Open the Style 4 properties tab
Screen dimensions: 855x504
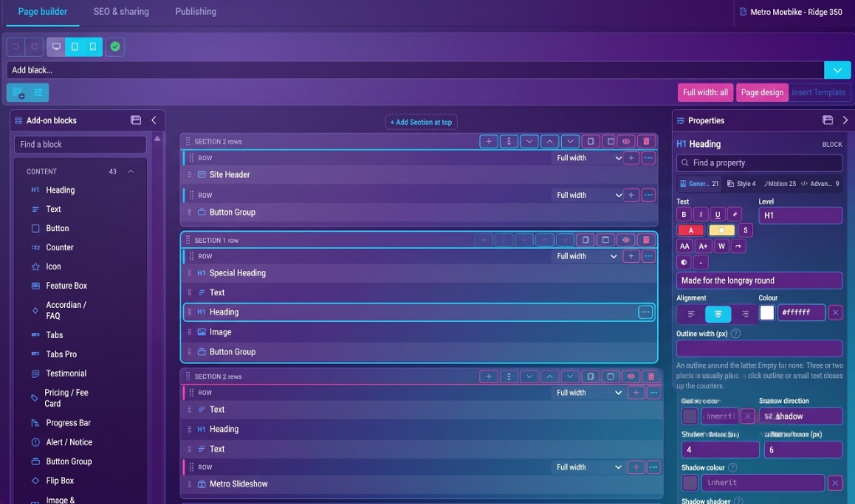point(741,184)
